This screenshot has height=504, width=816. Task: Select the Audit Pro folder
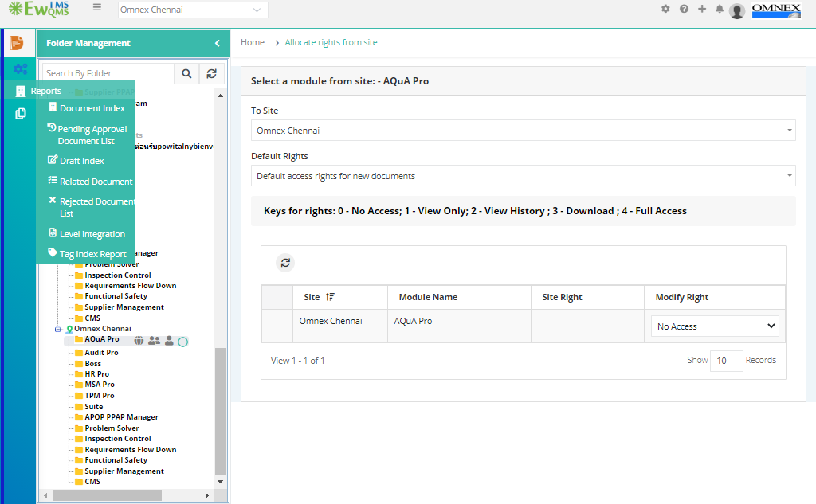[x=101, y=353]
